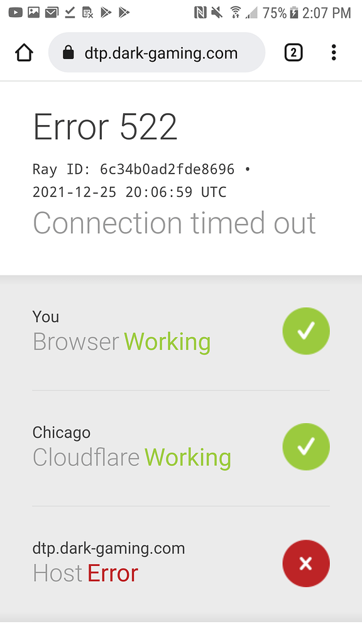
Task: Tap the muted sound icon in status bar
Action: click(x=217, y=13)
